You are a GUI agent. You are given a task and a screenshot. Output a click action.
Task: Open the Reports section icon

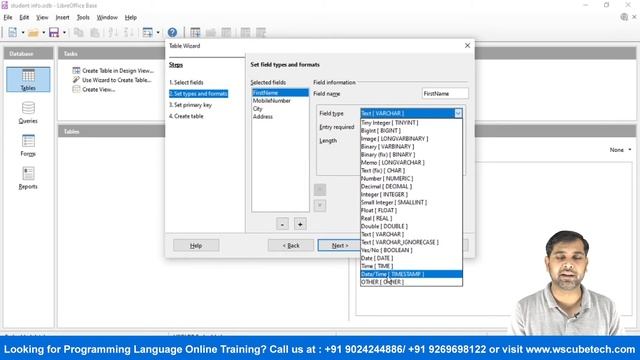click(28, 178)
